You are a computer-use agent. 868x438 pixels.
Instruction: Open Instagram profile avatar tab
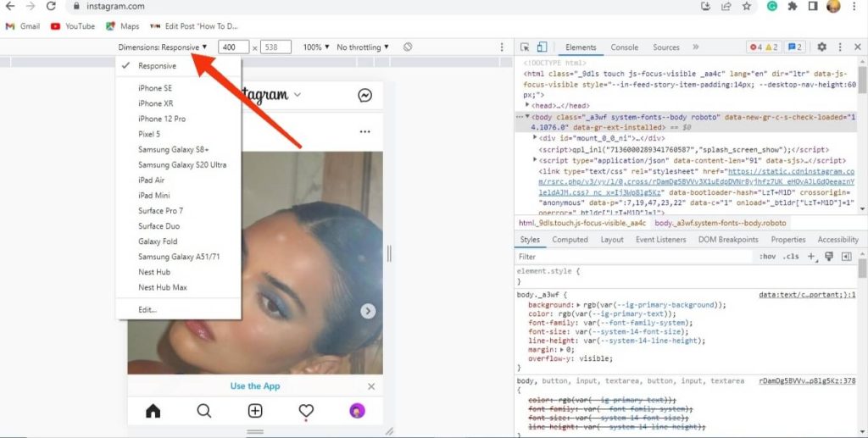click(357, 411)
